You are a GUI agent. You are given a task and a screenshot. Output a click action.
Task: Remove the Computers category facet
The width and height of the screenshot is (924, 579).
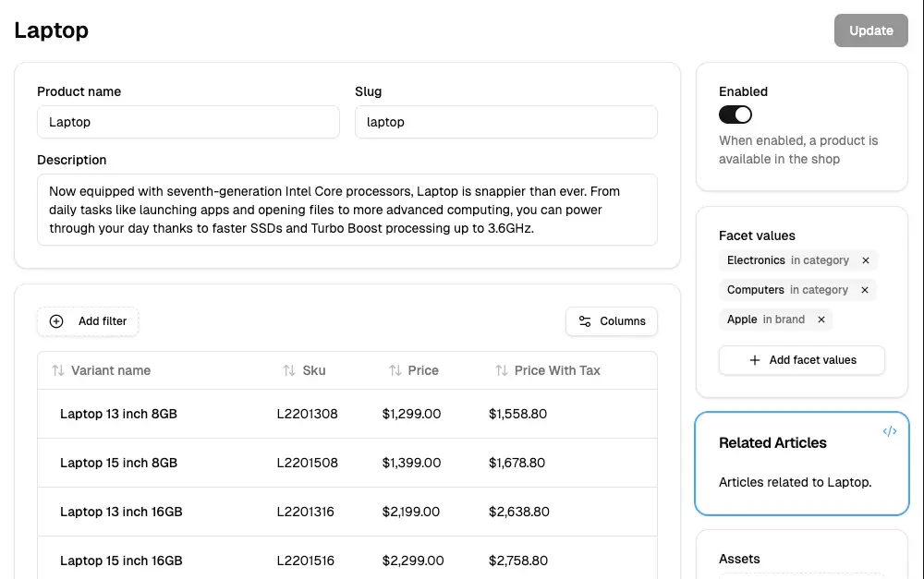[865, 290]
